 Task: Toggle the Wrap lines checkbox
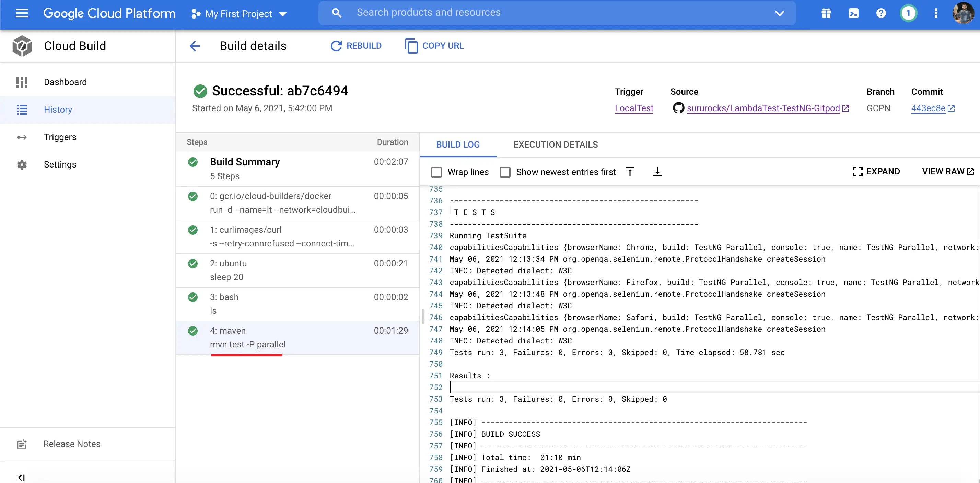(437, 172)
